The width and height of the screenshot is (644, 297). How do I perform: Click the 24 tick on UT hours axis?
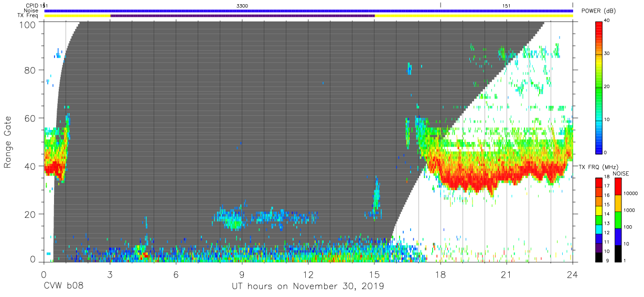[572, 274]
